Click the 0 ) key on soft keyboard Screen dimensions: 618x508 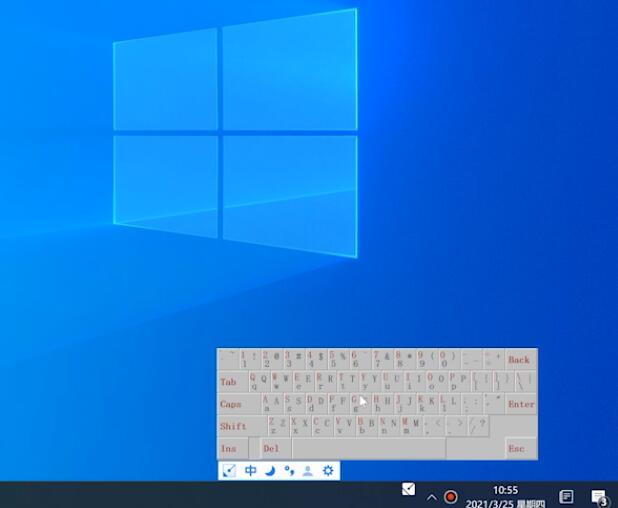coord(449,359)
